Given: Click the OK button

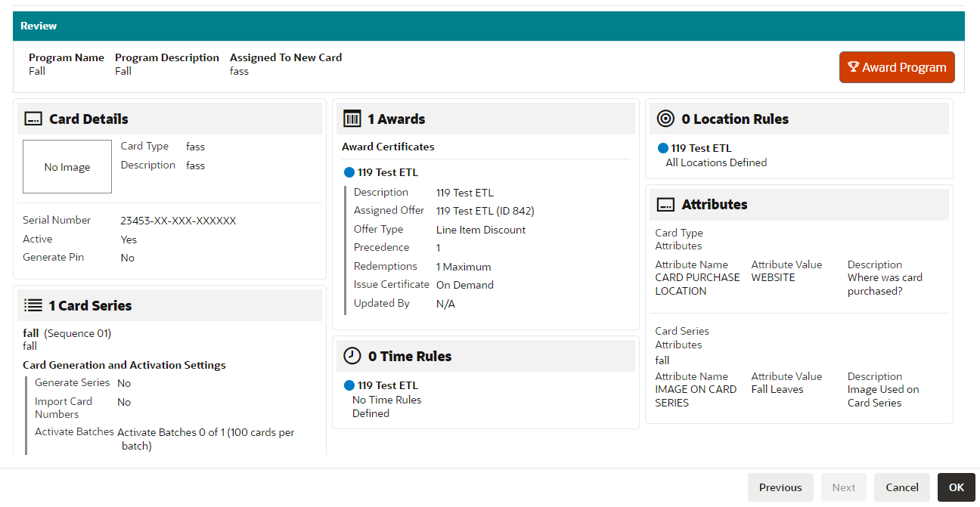Looking at the screenshot, I should [x=956, y=487].
